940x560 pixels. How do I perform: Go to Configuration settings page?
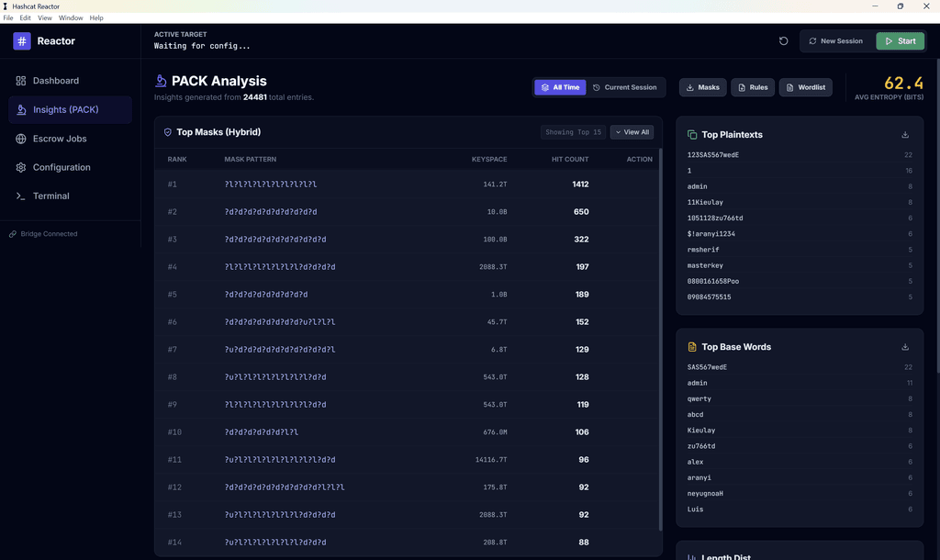point(61,167)
